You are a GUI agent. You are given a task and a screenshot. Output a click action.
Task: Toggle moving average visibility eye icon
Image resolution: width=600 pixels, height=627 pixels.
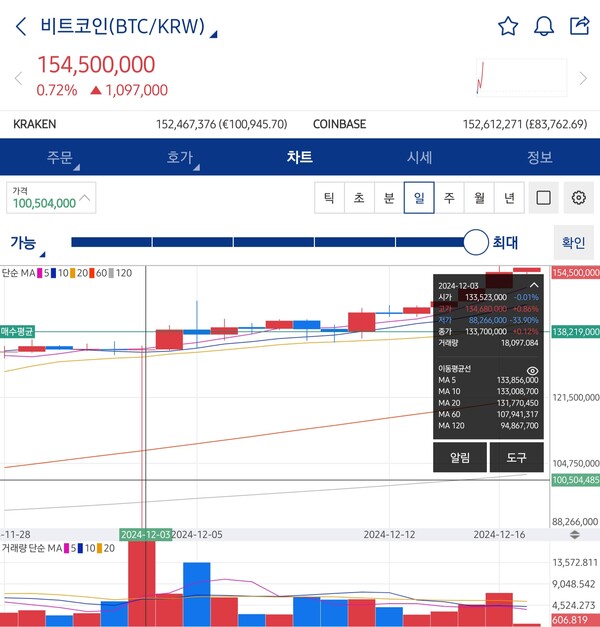(532, 370)
